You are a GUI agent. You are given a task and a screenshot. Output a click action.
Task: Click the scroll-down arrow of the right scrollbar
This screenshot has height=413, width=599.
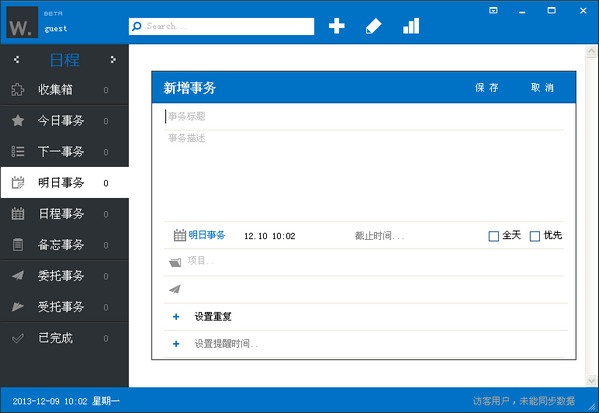591,381
